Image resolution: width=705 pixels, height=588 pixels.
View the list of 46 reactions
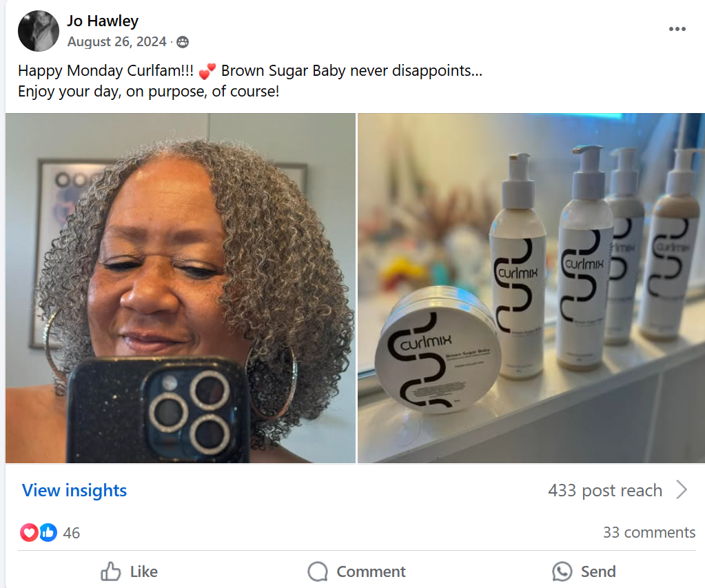point(71,532)
